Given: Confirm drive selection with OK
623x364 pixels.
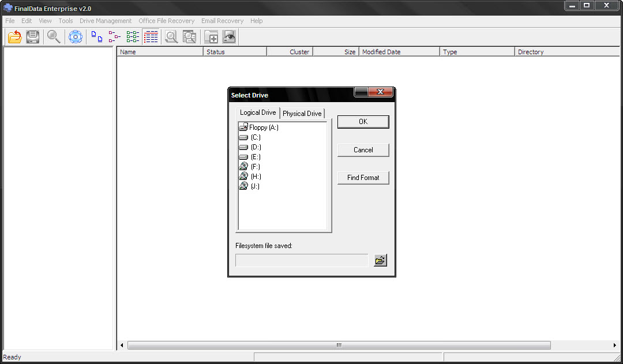Looking at the screenshot, I should (x=363, y=122).
